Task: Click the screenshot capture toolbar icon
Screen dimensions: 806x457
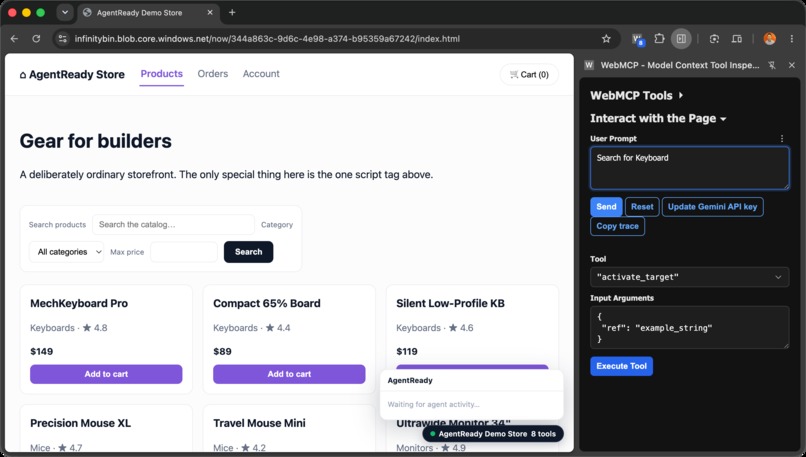Action: [714, 39]
